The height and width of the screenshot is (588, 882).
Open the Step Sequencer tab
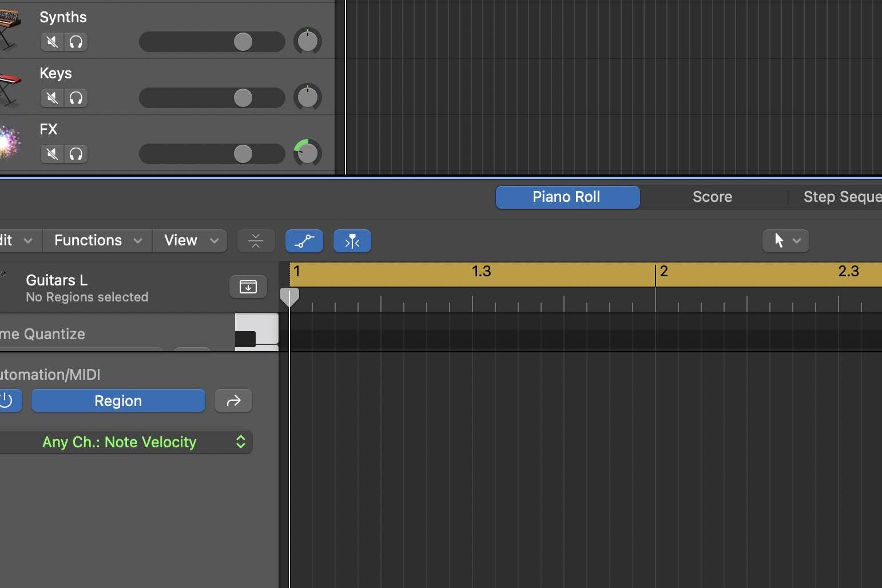(x=842, y=197)
